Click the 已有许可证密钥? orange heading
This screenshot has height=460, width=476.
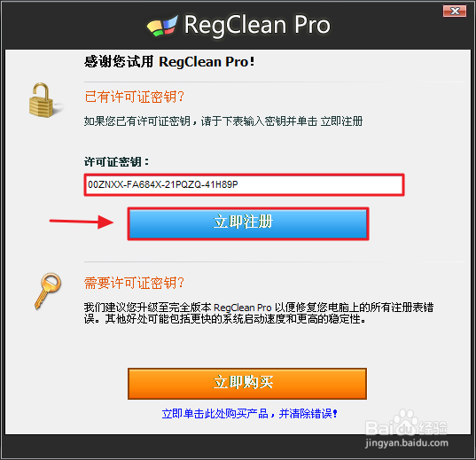pos(134,97)
